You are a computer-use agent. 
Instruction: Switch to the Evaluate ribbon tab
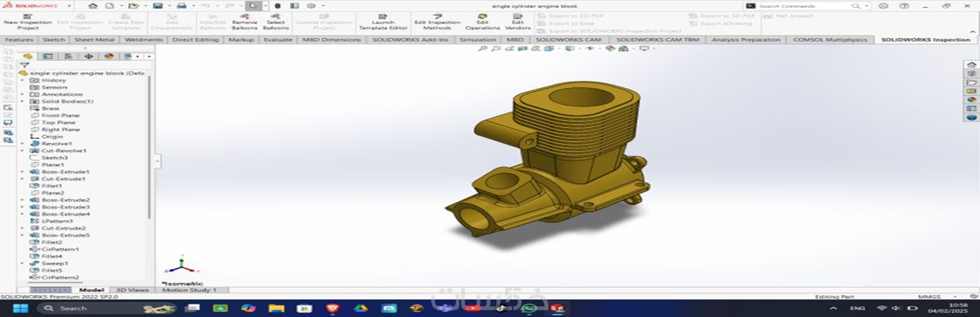(x=278, y=40)
